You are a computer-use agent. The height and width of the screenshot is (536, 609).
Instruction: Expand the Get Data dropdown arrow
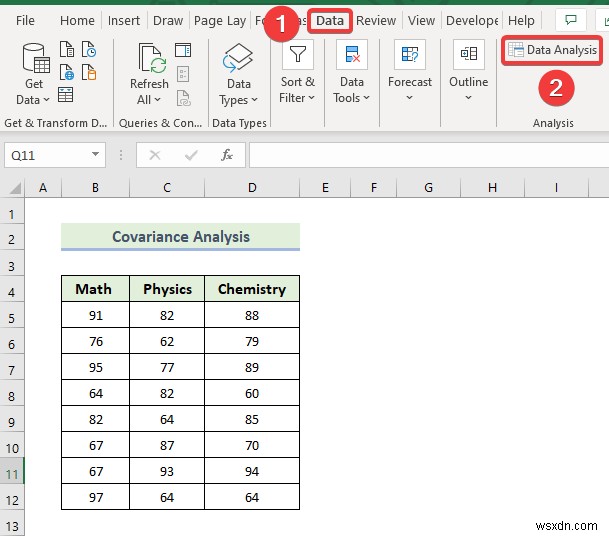coord(46,100)
